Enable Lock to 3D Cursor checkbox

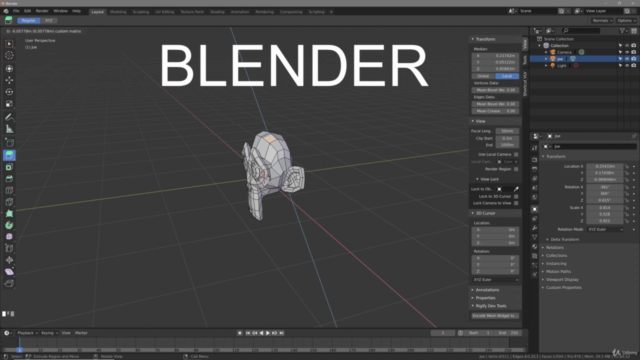click(516, 196)
